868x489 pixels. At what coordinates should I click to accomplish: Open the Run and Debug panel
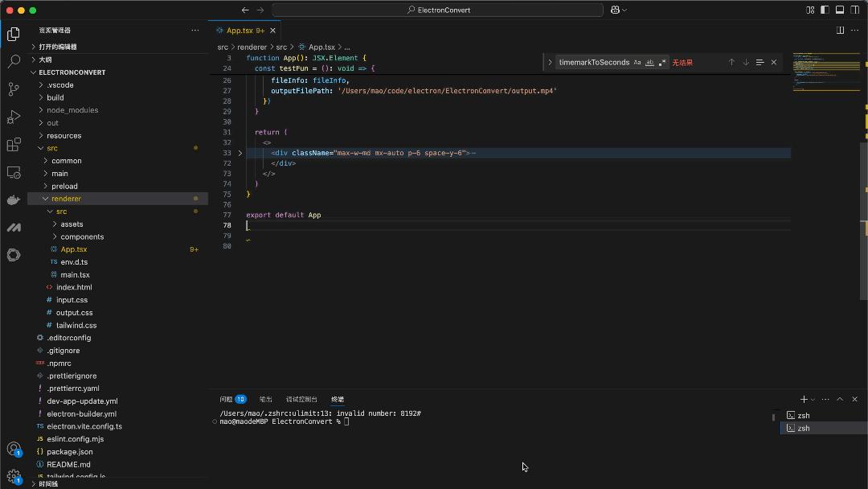point(13,117)
